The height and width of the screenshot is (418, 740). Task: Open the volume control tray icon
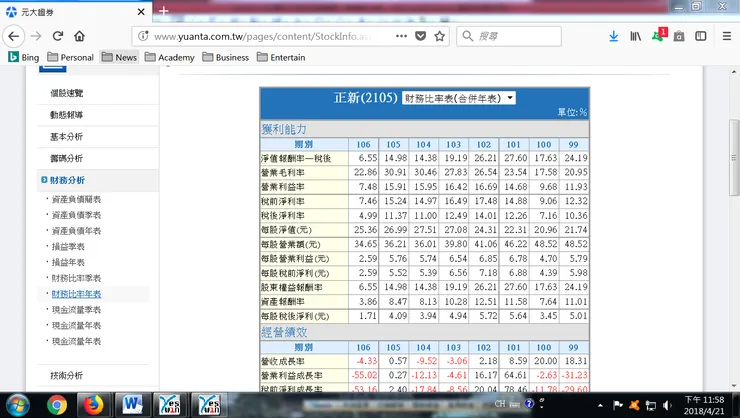pos(667,405)
